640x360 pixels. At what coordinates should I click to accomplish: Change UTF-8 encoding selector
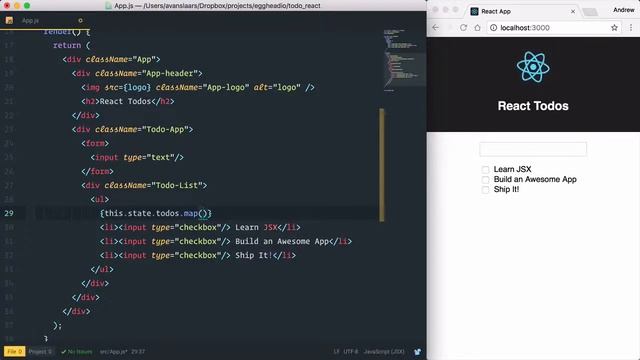pyautogui.click(x=350, y=351)
